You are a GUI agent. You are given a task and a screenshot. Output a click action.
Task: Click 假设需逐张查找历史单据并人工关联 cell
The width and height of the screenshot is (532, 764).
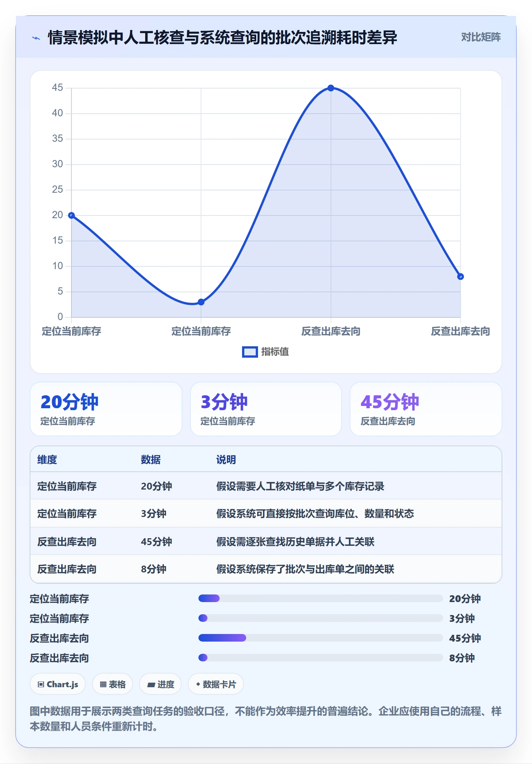(x=295, y=542)
